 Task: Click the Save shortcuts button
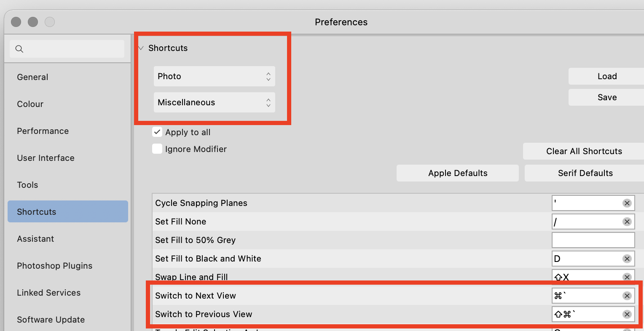coord(607,97)
